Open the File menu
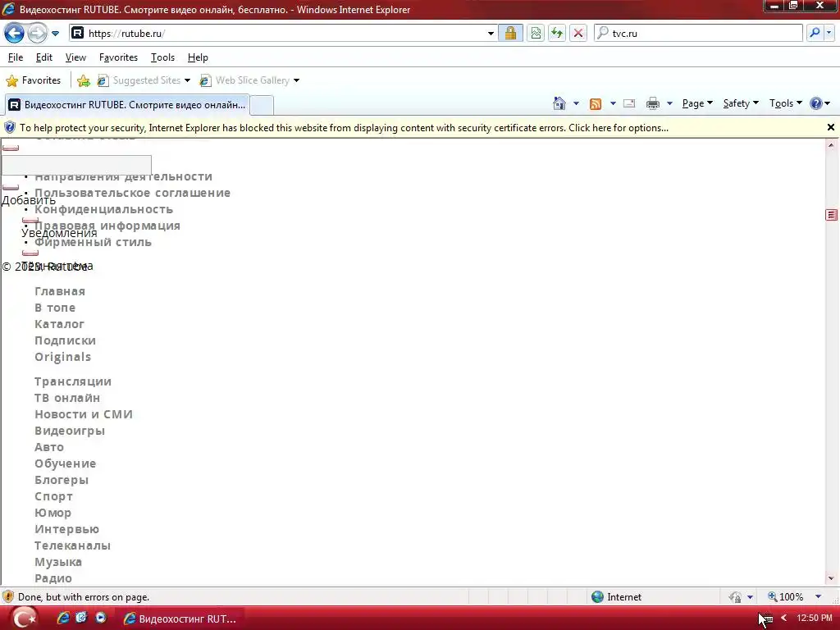Screen dimensions: 840x630 tap(16, 57)
